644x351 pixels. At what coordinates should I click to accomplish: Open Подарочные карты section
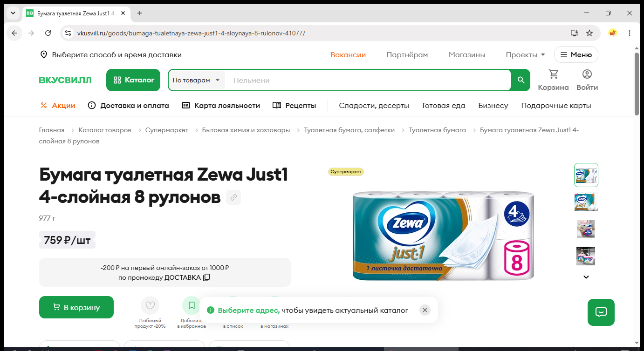point(556,106)
